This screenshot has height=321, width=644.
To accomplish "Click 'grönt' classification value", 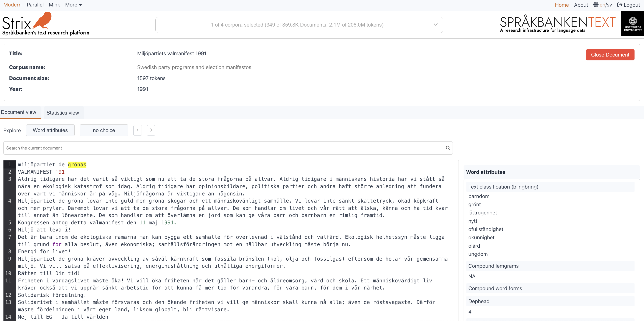I will (475, 204).
